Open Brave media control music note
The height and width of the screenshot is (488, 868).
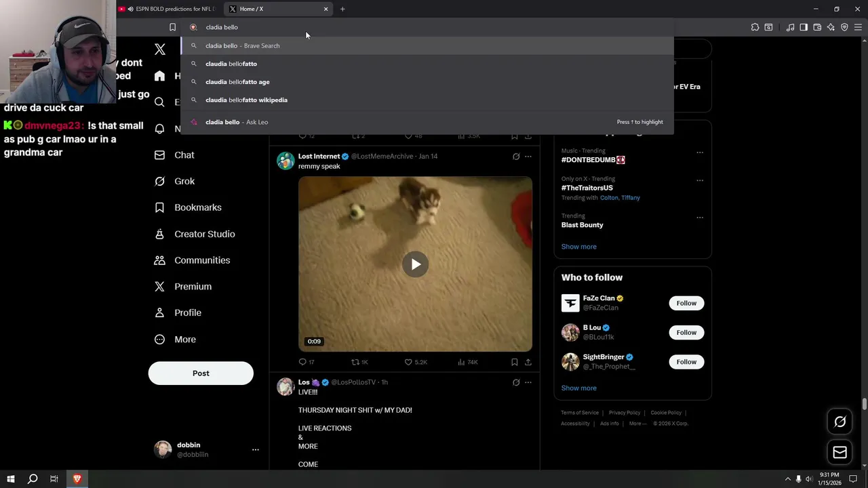pos(790,27)
